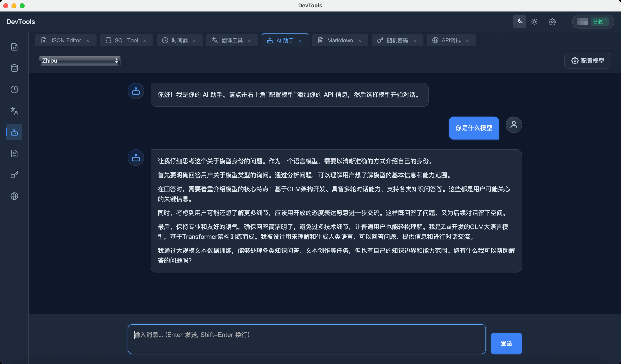Select the SQL database tool icon
Image resolution: width=621 pixels, height=364 pixels.
(x=14, y=68)
